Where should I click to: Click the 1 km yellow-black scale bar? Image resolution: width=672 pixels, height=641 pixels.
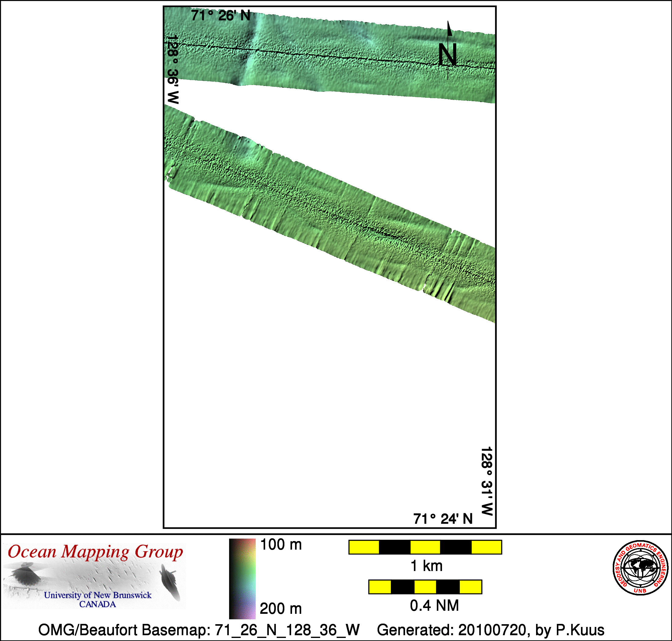[x=425, y=547]
